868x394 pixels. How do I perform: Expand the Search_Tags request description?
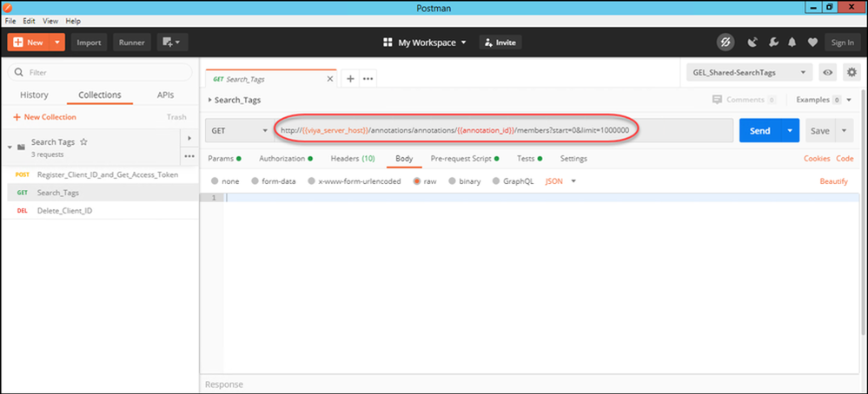(209, 100)
